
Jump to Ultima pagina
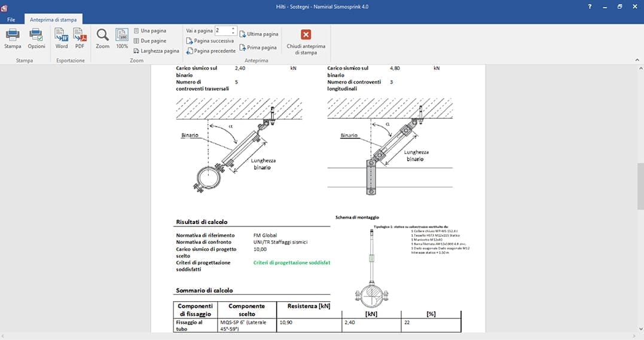(259, 34)
